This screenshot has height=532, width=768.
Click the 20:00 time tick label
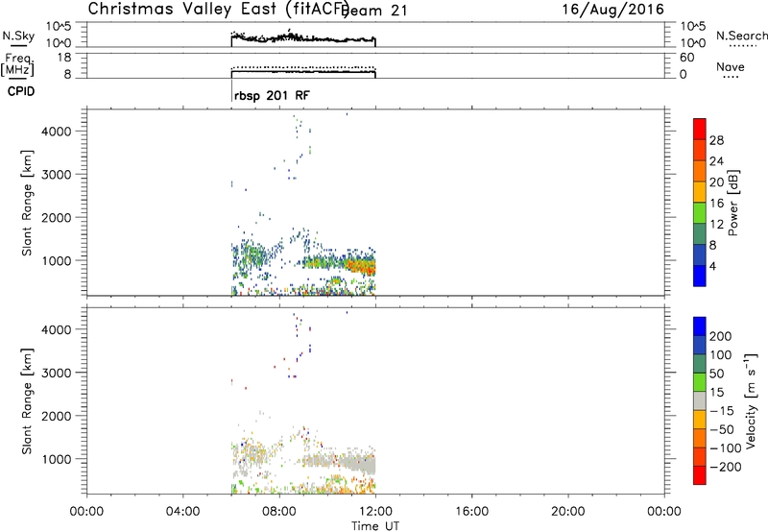(x=568, y=512)
